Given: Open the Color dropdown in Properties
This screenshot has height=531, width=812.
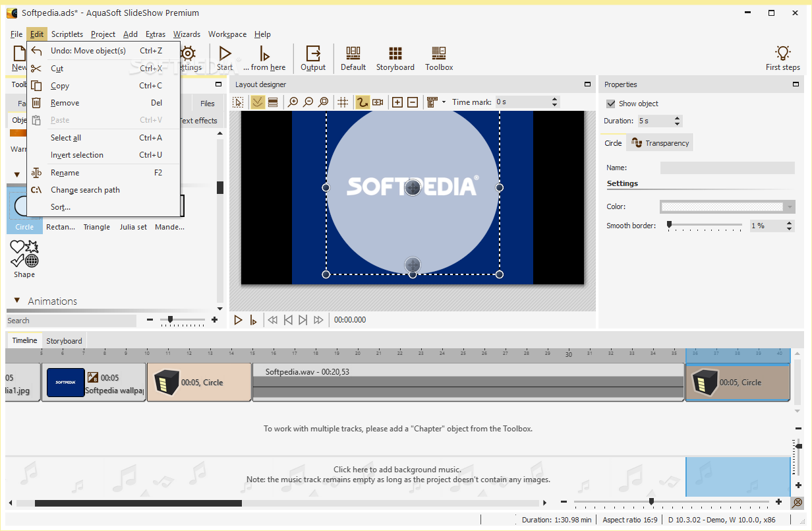Looking at the screenshot, I should tap(790, 207).
